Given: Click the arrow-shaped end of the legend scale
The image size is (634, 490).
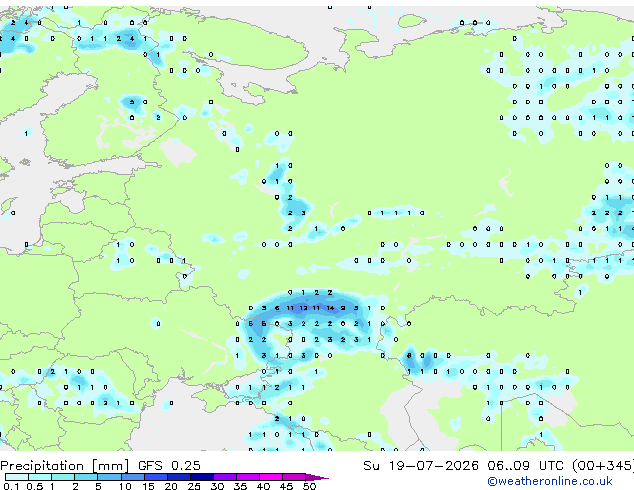Looking at the screenshot, I should pyautogui.click(x=317, y=477).
